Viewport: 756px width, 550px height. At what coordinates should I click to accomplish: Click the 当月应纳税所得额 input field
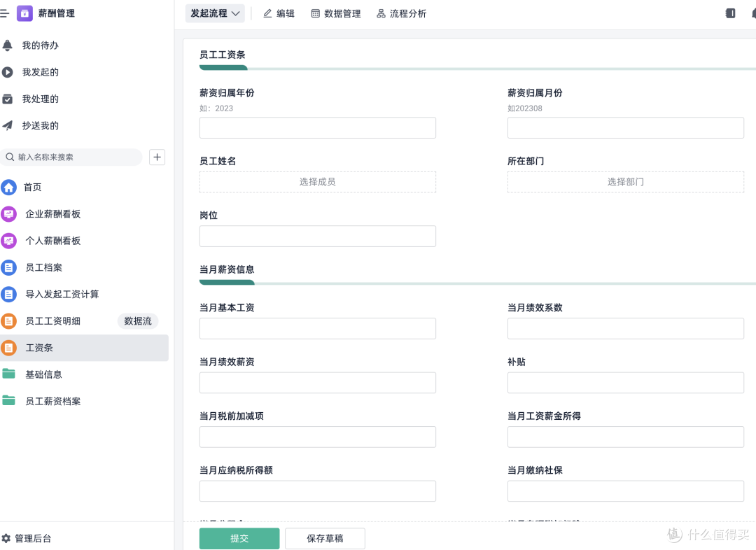318,491
